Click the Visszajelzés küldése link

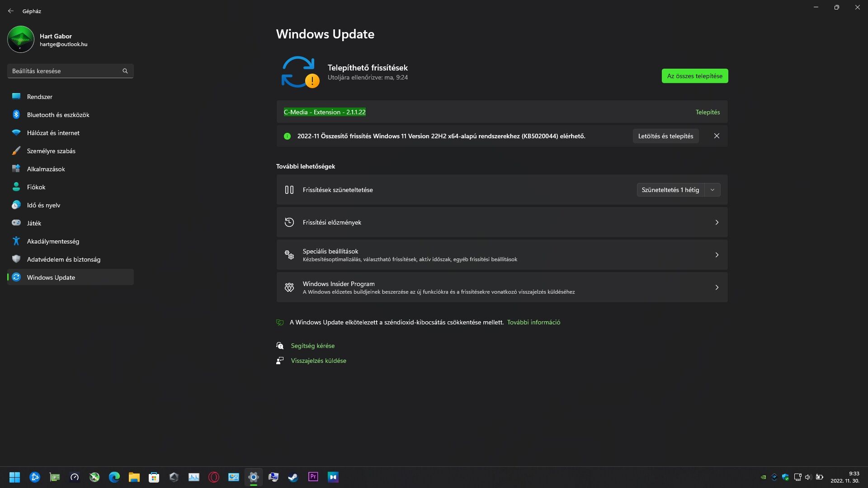pyautogui.click(x=318, y=361)
